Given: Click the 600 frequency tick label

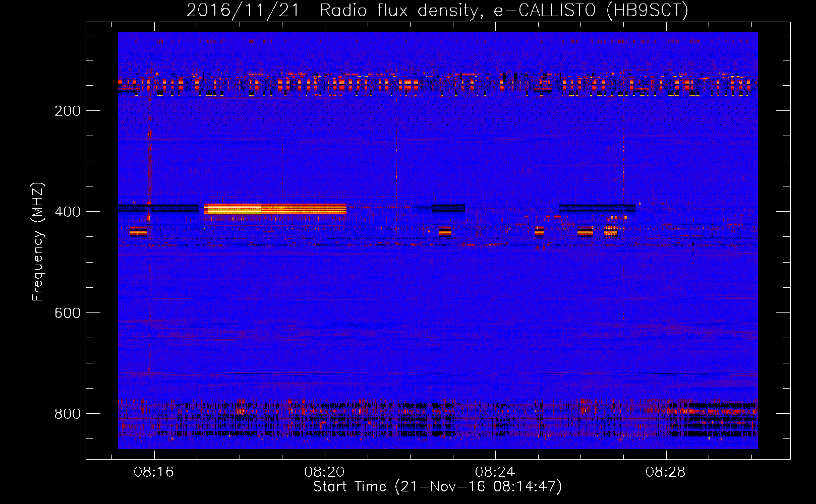Looking at the screenshot, I should click(x=68, y=313).
